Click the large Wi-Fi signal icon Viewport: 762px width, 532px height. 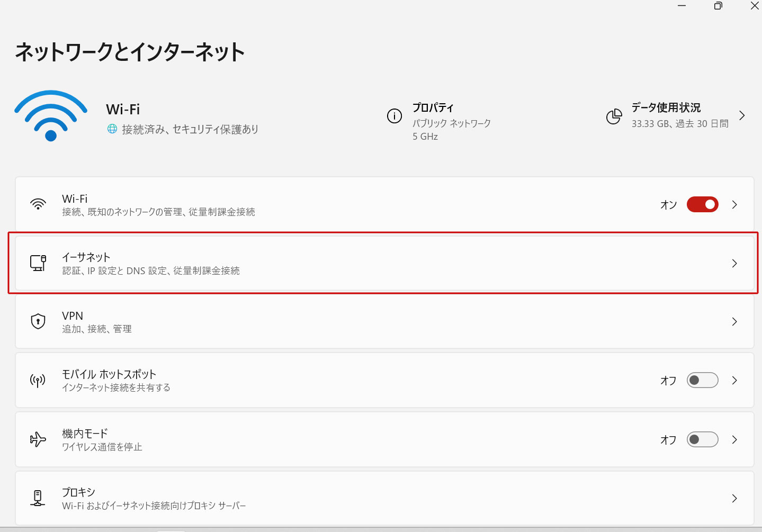[x=51, y=115]
